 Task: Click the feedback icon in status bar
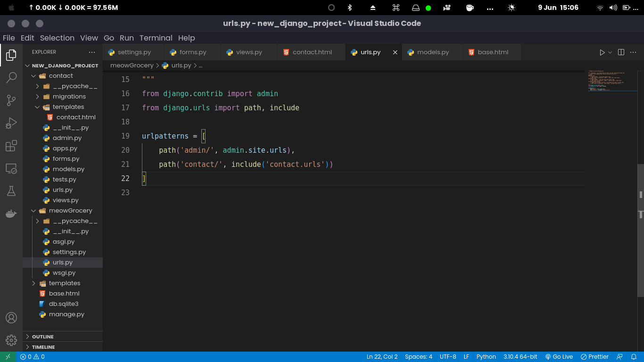click(x=619, y=357)
